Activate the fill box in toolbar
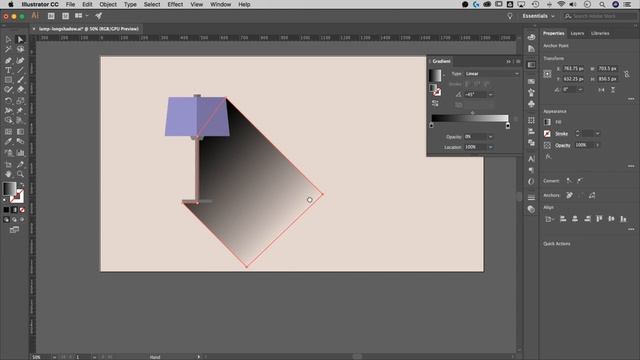The height and width of the screenshot is (360, 640). [9, 189]
